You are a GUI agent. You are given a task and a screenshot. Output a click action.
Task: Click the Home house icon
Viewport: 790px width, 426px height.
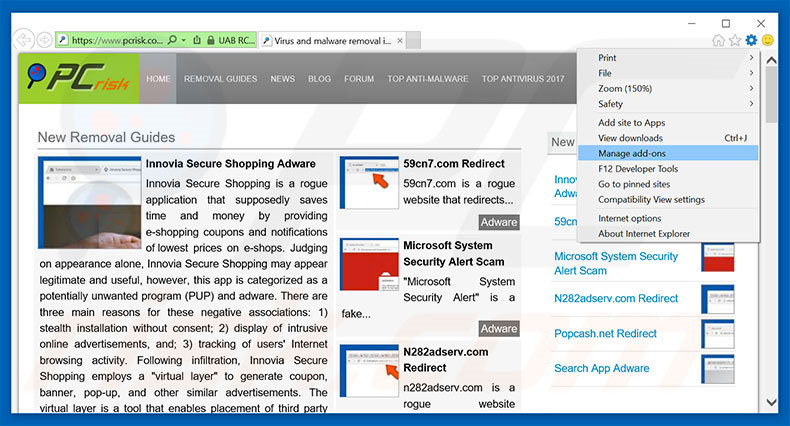click(718, 40)
